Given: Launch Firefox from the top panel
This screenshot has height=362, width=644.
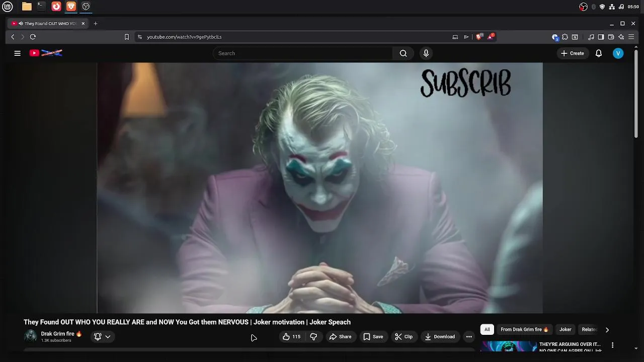Looking at the screenshot, I should (x=56, y=7).
